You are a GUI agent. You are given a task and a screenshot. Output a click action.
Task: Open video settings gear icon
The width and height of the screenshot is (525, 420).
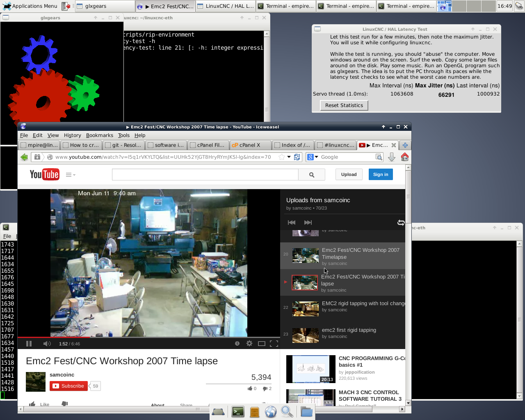pos(249,344)
